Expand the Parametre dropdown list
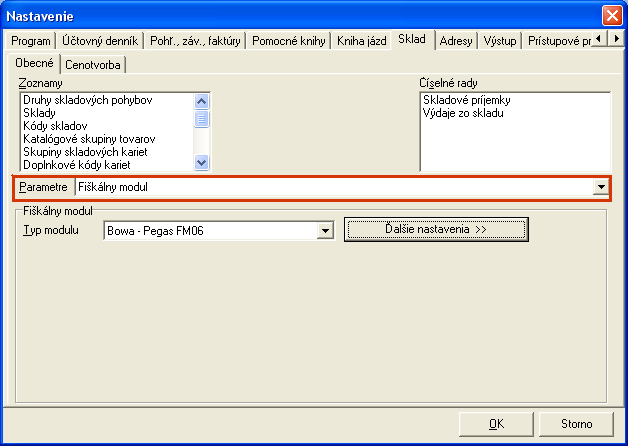 click(601, 187)
